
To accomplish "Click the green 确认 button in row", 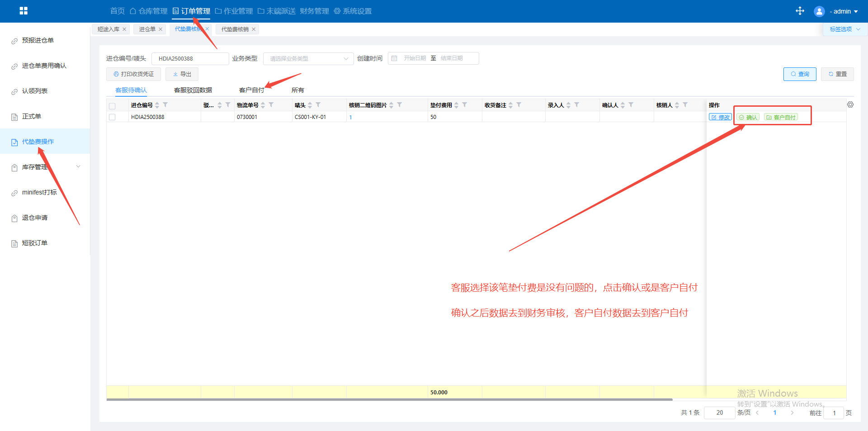I will point(748,117).
